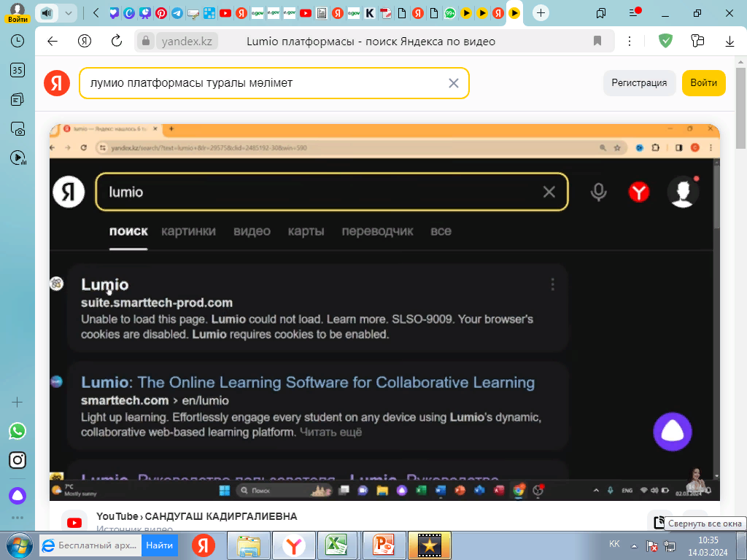Open the browser menu with red notification dot
747x560 pixels.
point(634,12)
